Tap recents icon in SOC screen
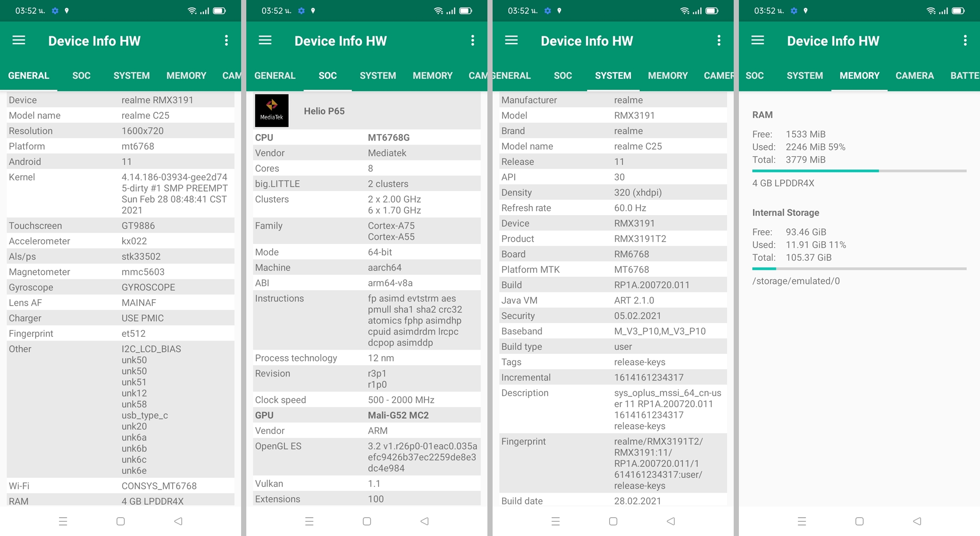980x536 pixels. point(310,521)
